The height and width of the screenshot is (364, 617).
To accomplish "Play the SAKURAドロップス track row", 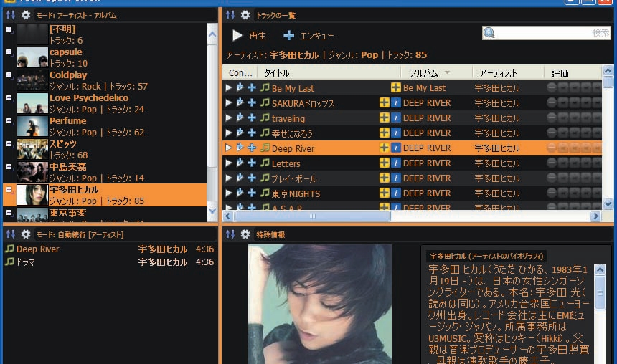I will pyautogui.click(x=229, y=103).
